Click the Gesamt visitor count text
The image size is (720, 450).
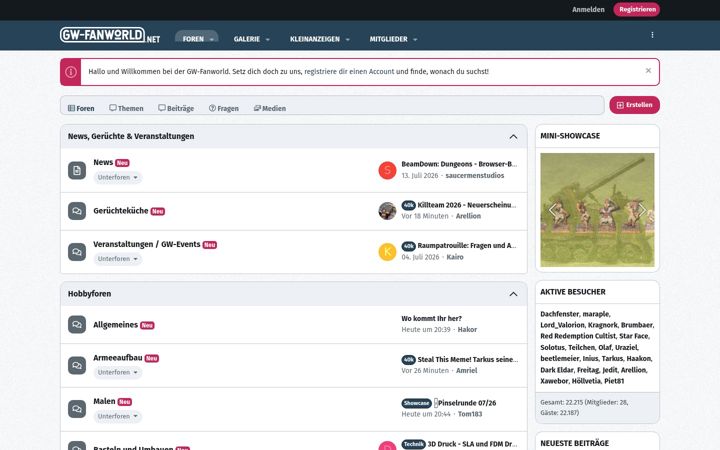click(x=584, y=408)
